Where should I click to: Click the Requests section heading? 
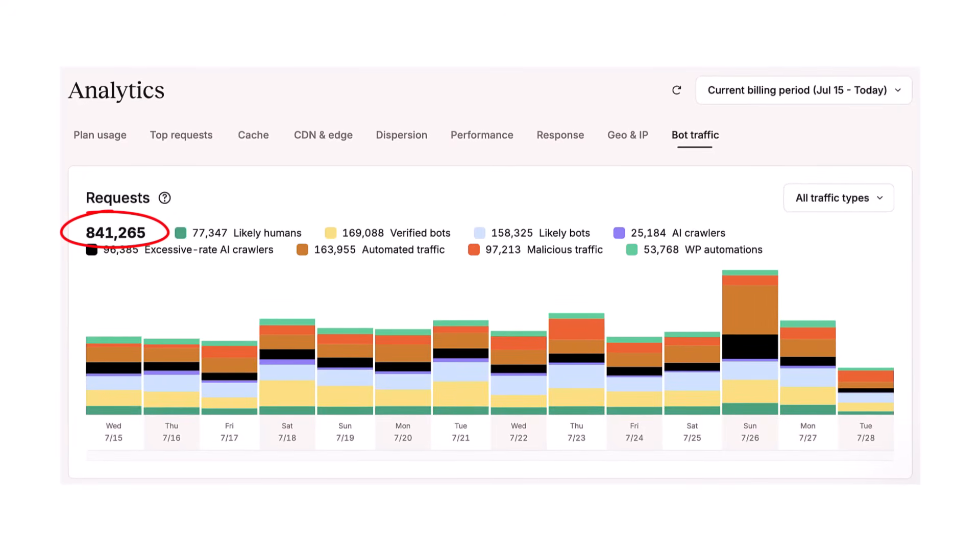pyautogui.click(x=118, y=198)
